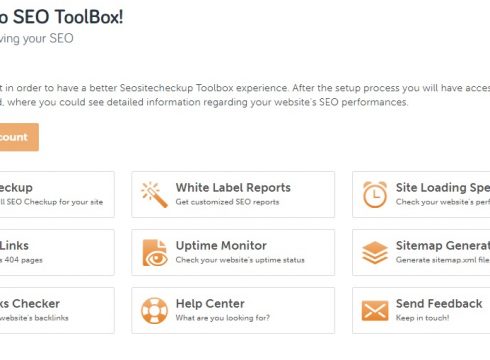Click the orange account setup button
Screen dimensions: 490x360
click(x=19, y=137)
